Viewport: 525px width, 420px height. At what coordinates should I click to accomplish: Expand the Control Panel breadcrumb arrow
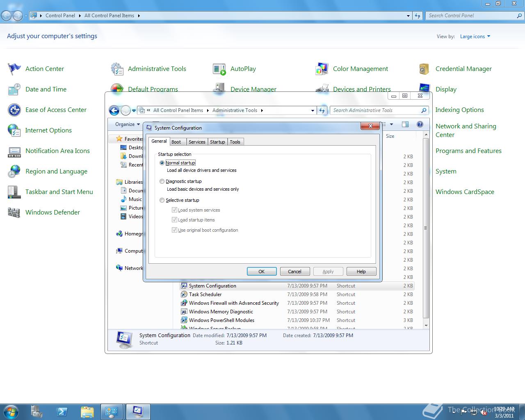(80, 16)
